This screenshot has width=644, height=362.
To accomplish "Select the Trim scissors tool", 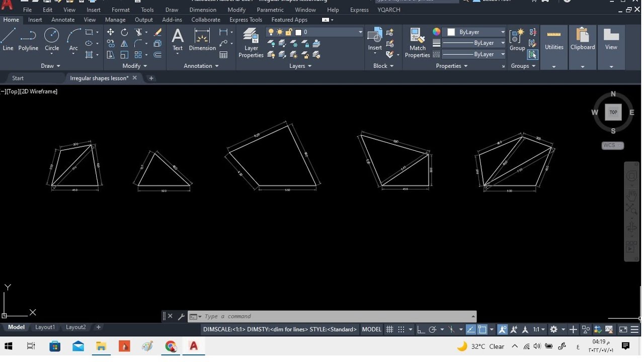I will (x=138, y=32).
